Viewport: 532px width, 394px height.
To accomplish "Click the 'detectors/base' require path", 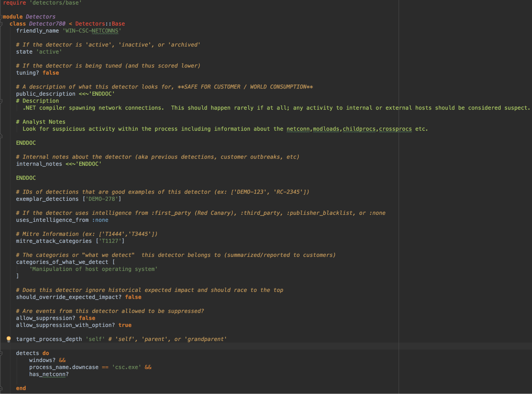I will (55, 3).
